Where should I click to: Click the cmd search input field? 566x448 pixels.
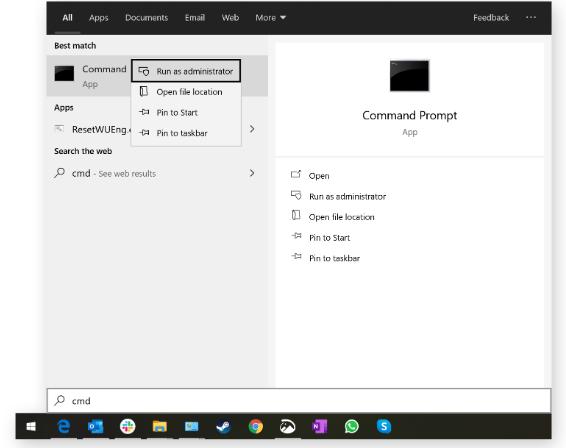pyautogui.click(x=299, y=400)
